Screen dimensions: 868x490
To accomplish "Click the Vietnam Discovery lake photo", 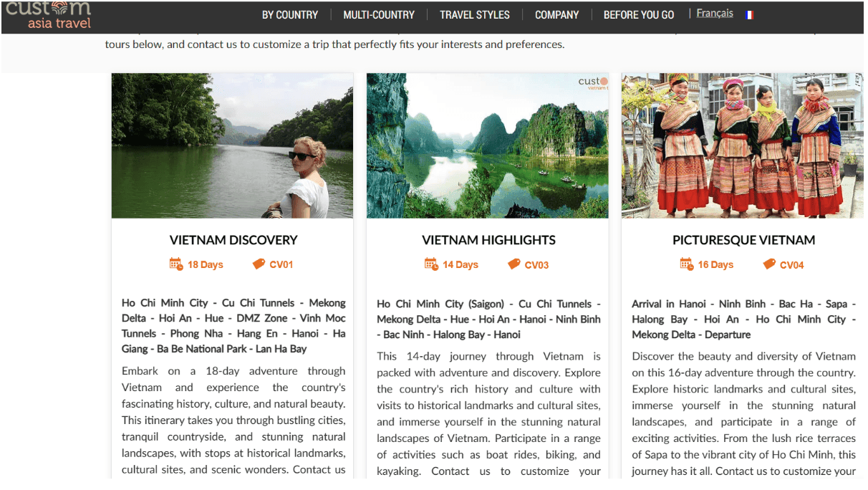I will point(233,145).
